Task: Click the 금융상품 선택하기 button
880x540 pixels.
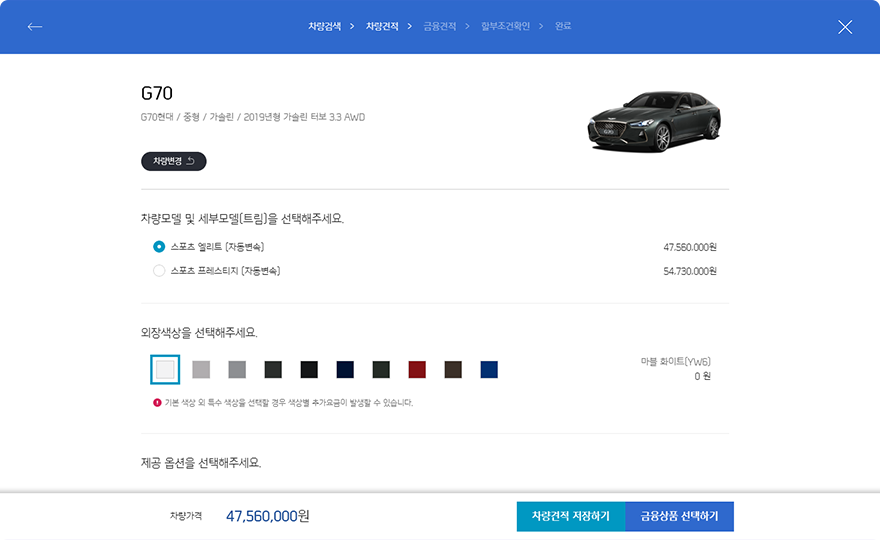Action: 680,516
